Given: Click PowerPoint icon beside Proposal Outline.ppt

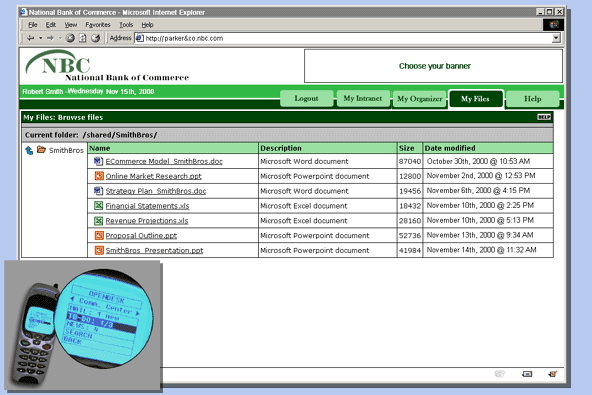Looking at the screenshot, I should [99, 236].
